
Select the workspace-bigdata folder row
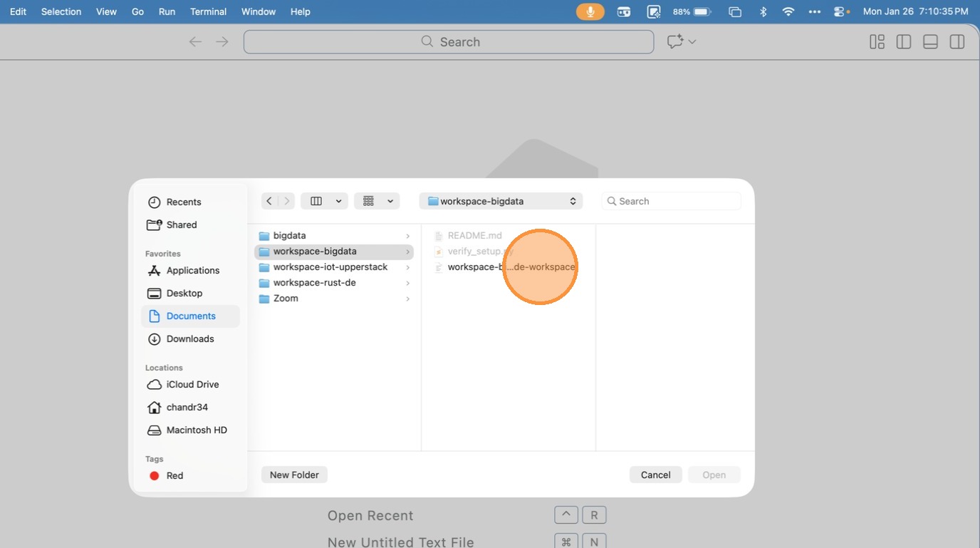pos(334,252)
